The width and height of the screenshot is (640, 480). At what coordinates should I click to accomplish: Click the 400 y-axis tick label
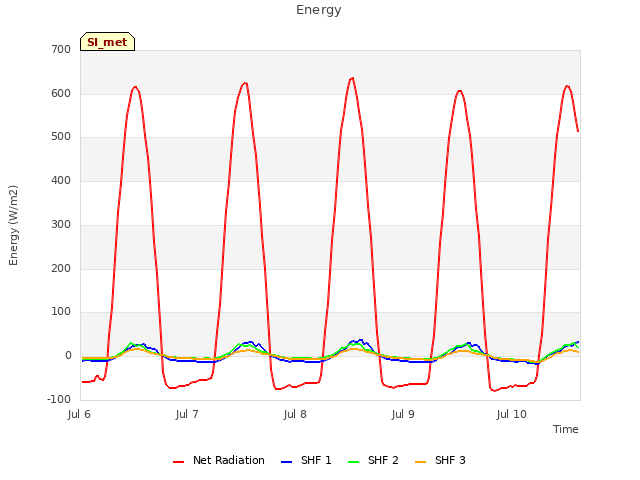(61, 180)
